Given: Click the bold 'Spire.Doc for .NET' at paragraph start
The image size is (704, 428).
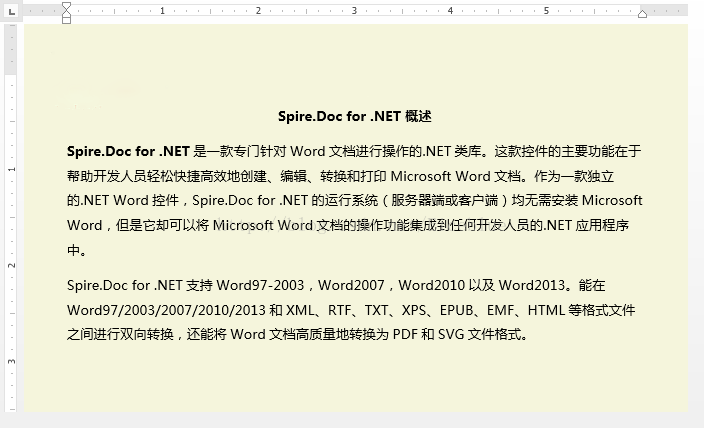Looking at the screenshot, I should (128, 151).
